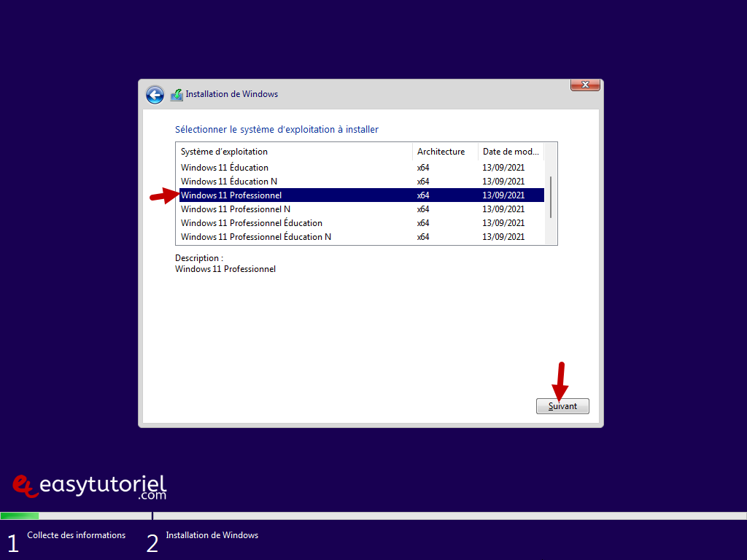Click x64 architecture cell of Professionnel N
Viewport: 747px width, 560px height.
coord(423,209)
